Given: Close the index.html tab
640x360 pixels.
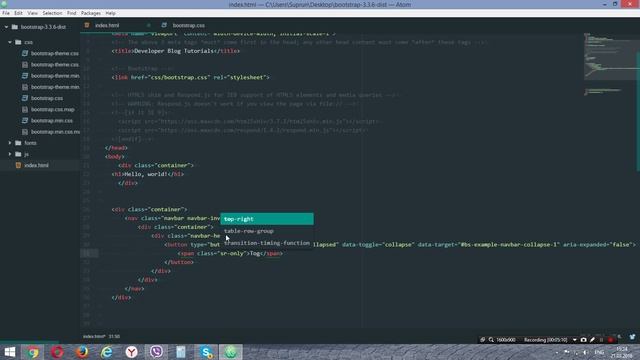Looking at the screenshot, I should pyautogui.click(x=149, y=25).
